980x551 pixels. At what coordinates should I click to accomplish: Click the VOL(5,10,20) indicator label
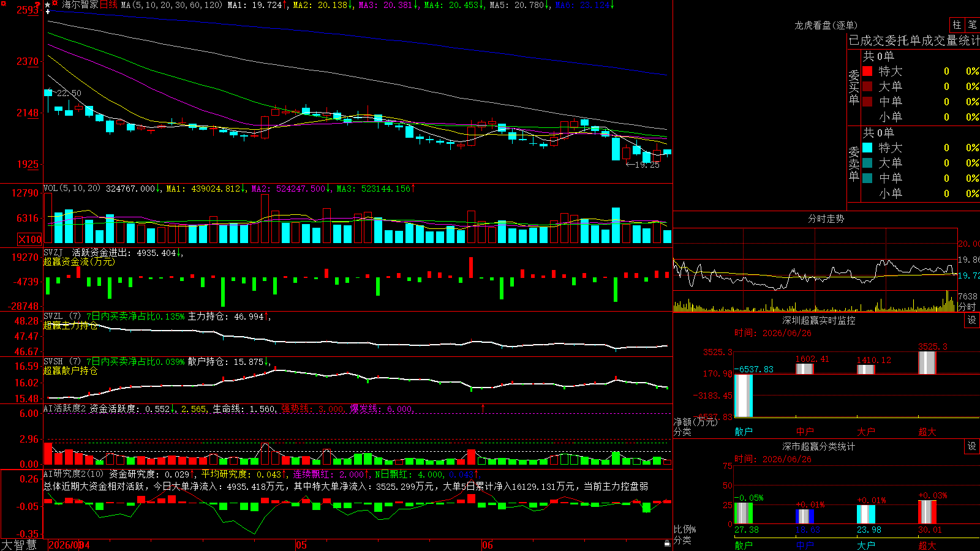point(72,188)
